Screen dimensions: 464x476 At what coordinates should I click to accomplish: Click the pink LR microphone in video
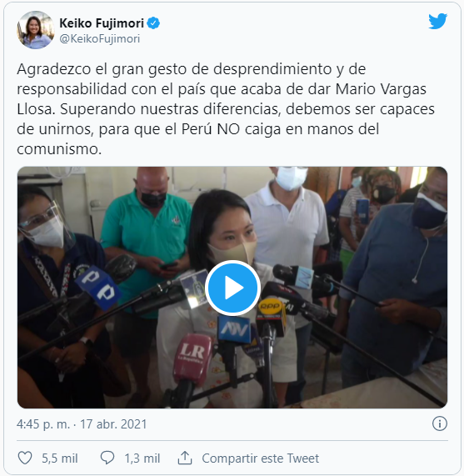point(193,358)
